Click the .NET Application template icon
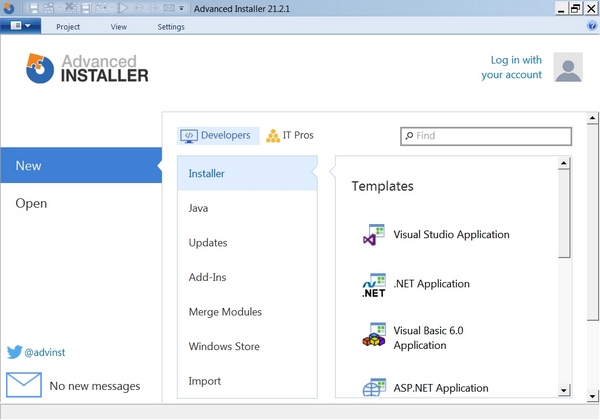Image resolution: width=600 pixels, height=420 pixels. click(x=374, y=285)
